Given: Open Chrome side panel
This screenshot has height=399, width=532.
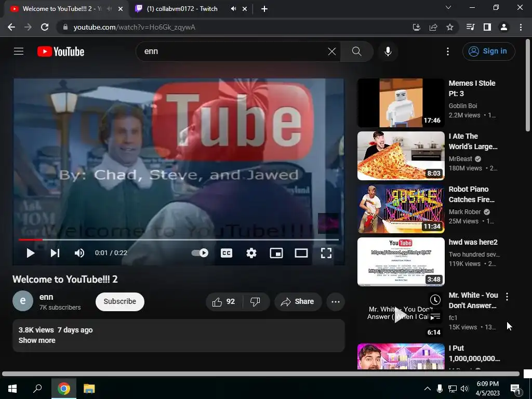Looking at the screenshot, I should pyautogui.click(x=487, y=27).
